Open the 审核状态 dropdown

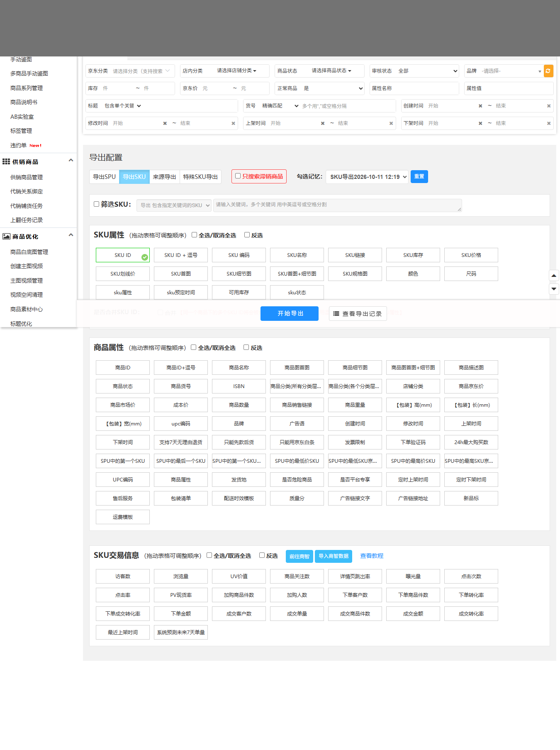(428, 71)
